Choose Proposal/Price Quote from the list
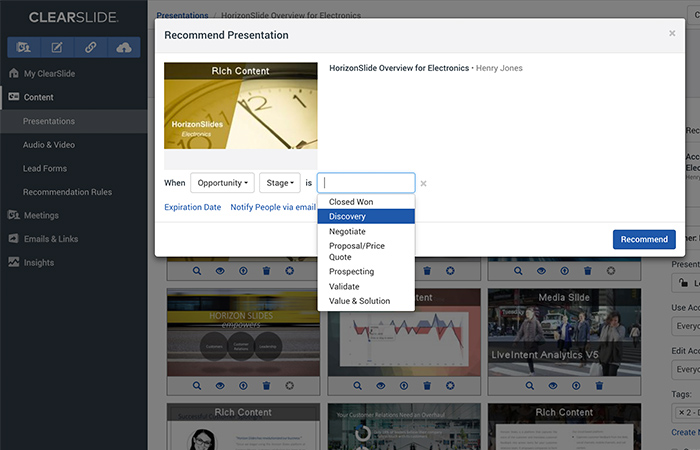The width and height of the screenshot is (700, 450). point(366,251)
